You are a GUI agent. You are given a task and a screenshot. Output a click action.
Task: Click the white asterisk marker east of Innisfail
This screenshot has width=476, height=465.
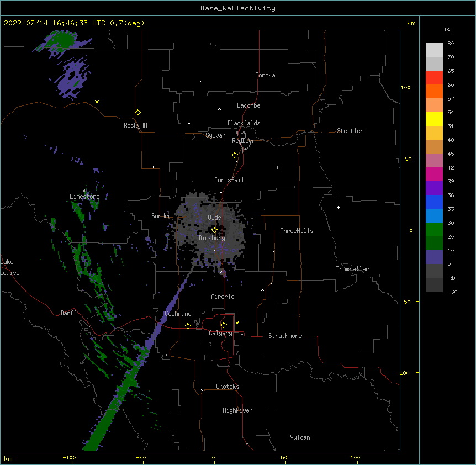pyautogui.click(x=277, y=167)
